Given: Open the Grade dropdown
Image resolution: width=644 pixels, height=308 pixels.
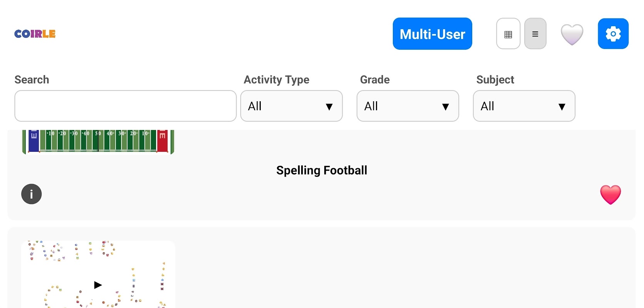Looking at the screenshot, I should pyautogui.click(x=408, y=106).
